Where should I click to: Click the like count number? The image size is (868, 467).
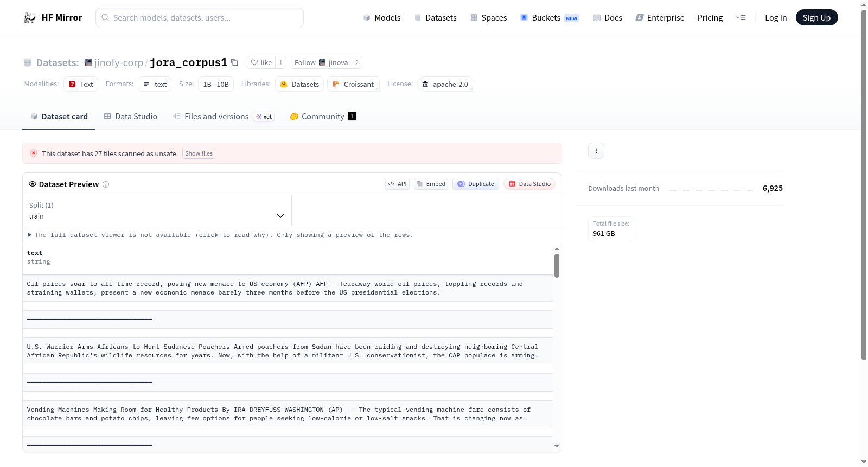280,62
